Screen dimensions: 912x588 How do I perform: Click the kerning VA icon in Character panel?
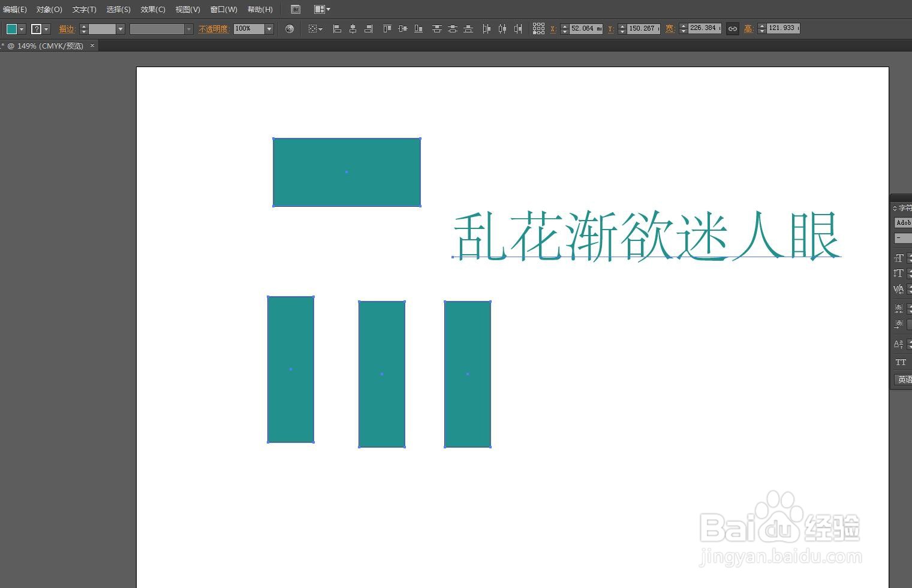pyautogui.click(x=899, y=289)
